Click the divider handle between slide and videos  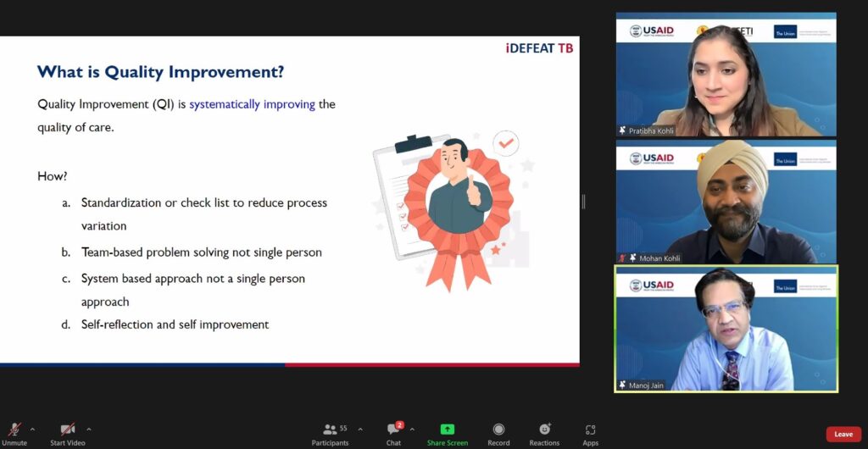[583, 202]
